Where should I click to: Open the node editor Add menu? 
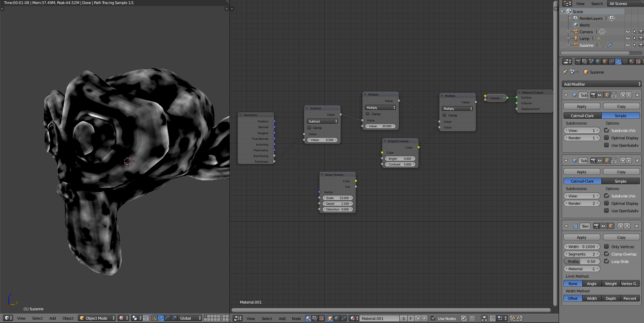tap(282, 319)
